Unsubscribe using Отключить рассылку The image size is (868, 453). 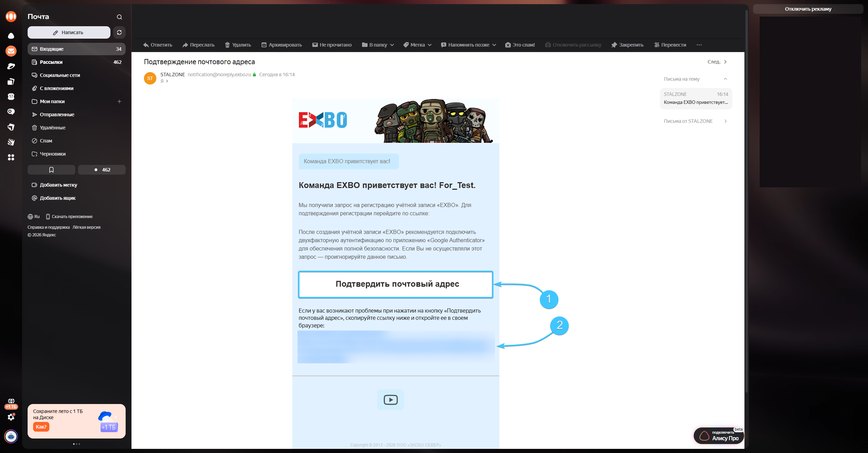click(573, 45)
